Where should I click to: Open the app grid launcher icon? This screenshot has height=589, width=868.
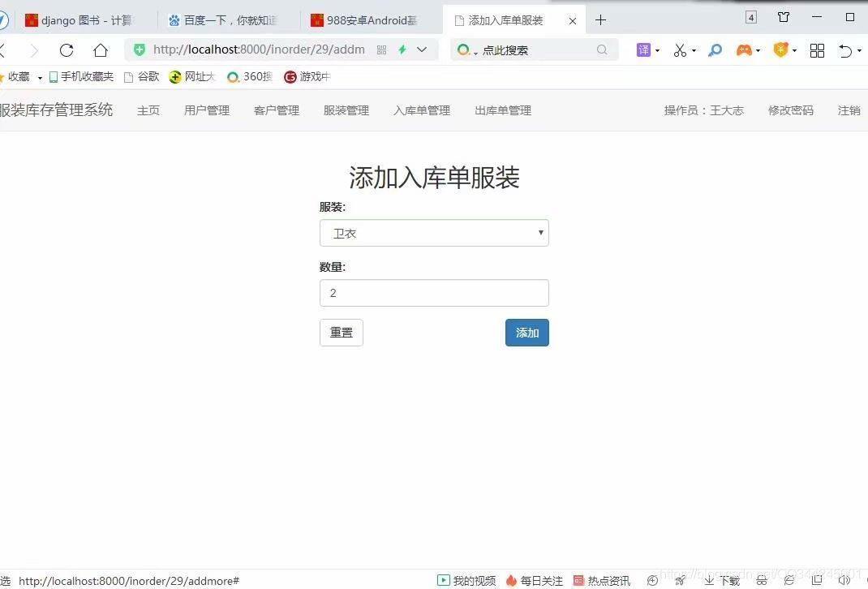pos(817,49)
